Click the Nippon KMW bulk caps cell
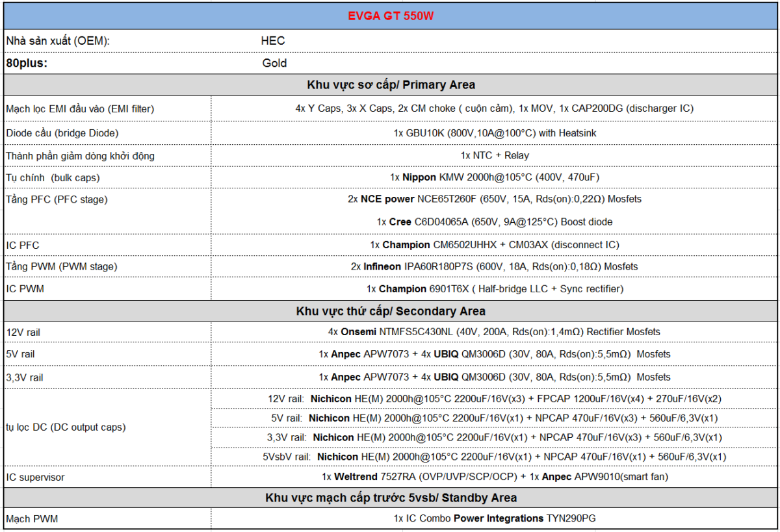780x532 pixels. click(495, 177)
